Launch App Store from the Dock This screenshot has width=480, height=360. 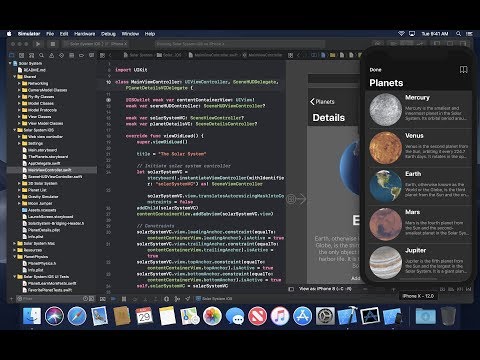302,316
